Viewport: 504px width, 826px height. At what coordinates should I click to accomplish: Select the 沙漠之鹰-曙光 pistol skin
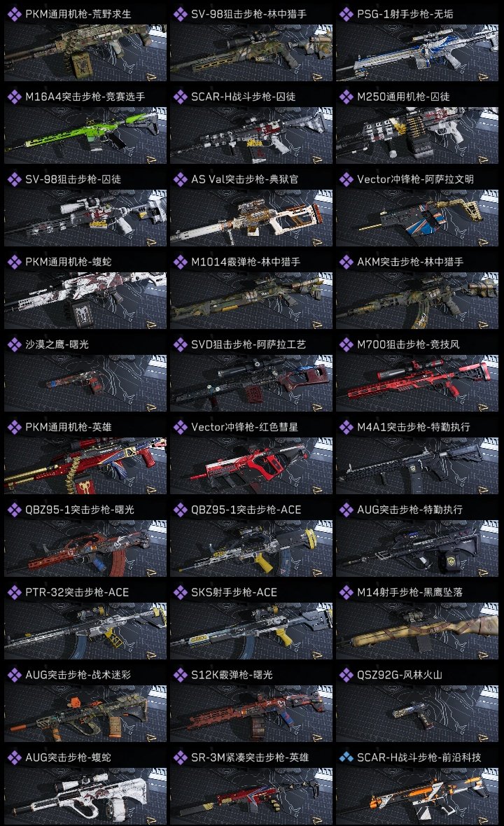(85, 373)
